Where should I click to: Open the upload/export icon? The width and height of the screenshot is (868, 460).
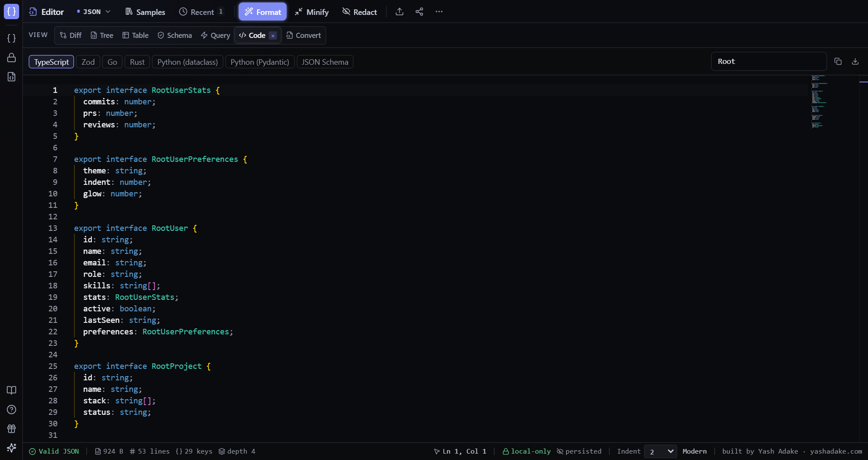[399, 12]
